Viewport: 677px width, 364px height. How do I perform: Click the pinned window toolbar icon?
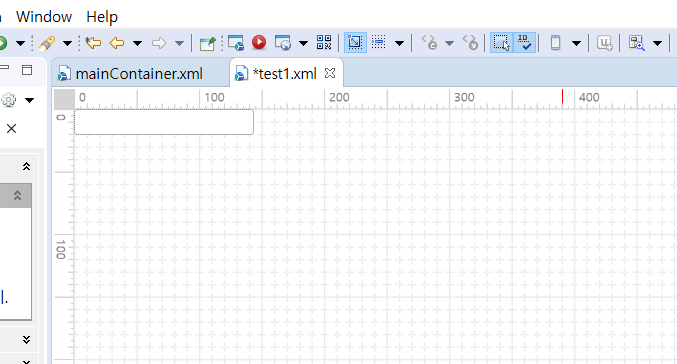click(207, 43)
